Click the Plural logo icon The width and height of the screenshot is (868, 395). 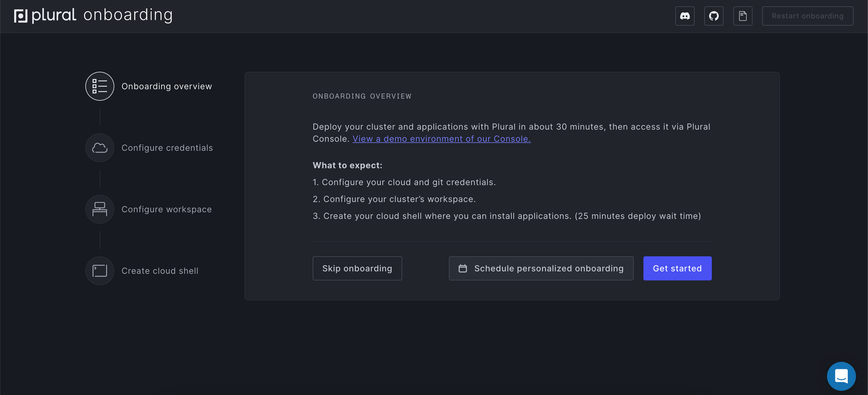21,16
